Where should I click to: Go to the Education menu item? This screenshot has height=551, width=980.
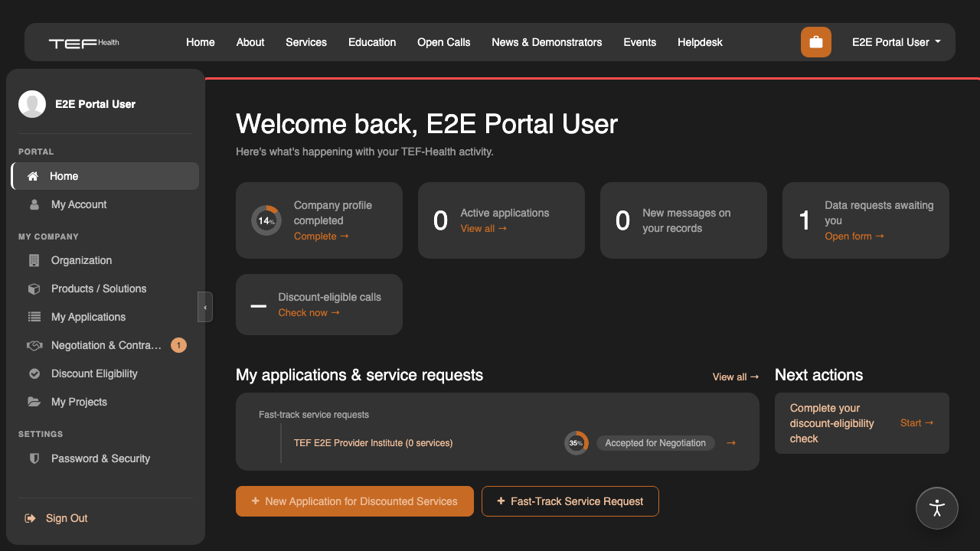[x=372, y=42]
